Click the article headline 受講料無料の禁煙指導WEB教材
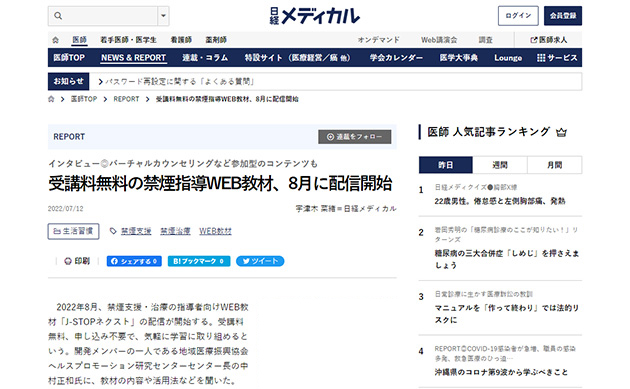Image resolution: width=630 pixels, height=389 pixels. click(220, 183)
